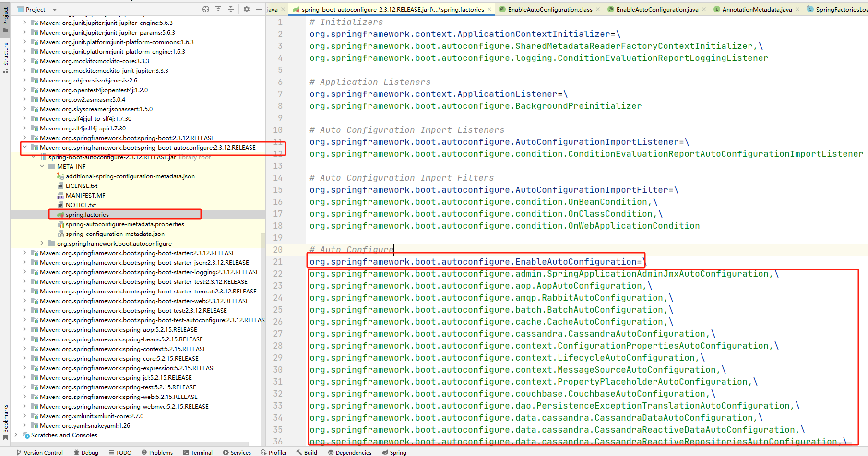Click line number 15 in the gutter
Viewport: 868px width, 456px height.
(278, 190)
